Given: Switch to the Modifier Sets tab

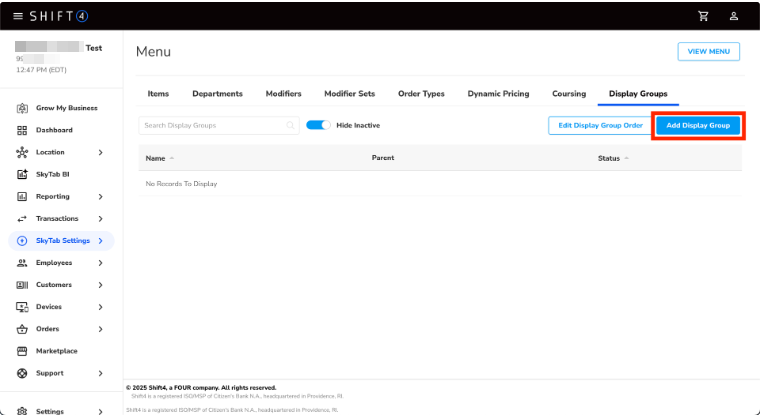Looking at the screenshot, I should [349, 94].
